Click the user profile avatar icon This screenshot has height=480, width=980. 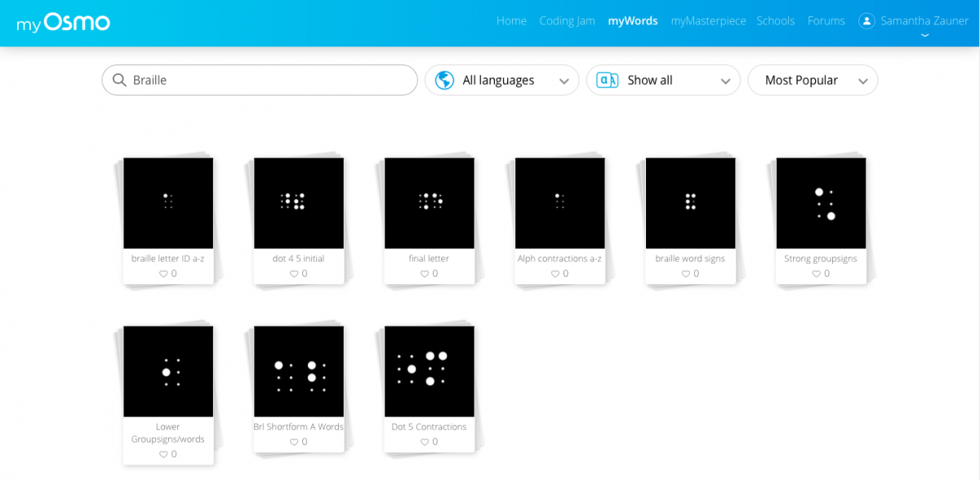866,21
